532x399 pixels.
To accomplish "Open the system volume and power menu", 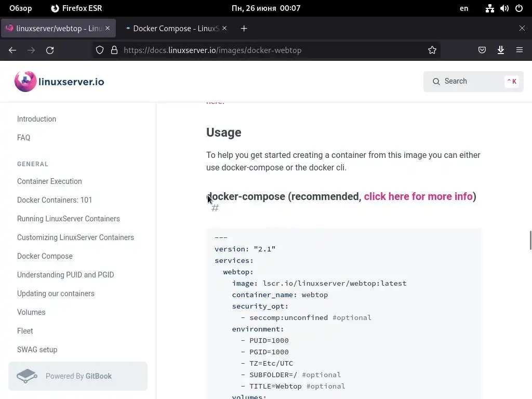I will pos(504,8).
